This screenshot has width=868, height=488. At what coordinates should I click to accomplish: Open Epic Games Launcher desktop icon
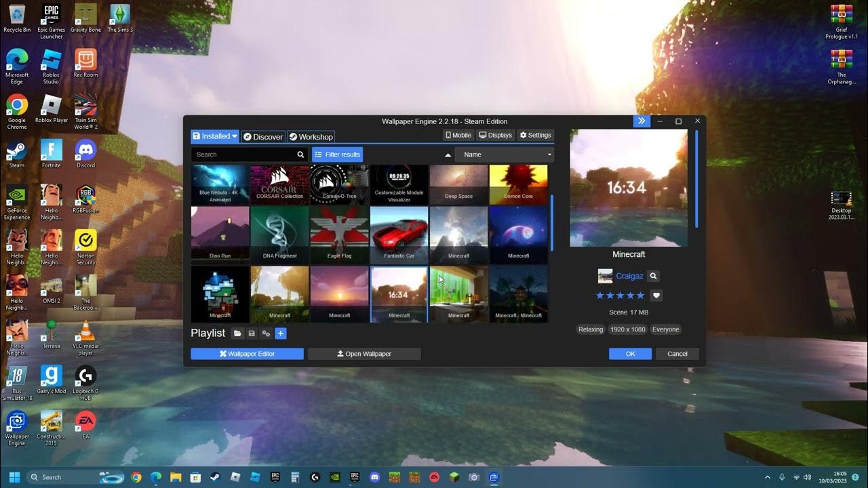tap(51, 22)
